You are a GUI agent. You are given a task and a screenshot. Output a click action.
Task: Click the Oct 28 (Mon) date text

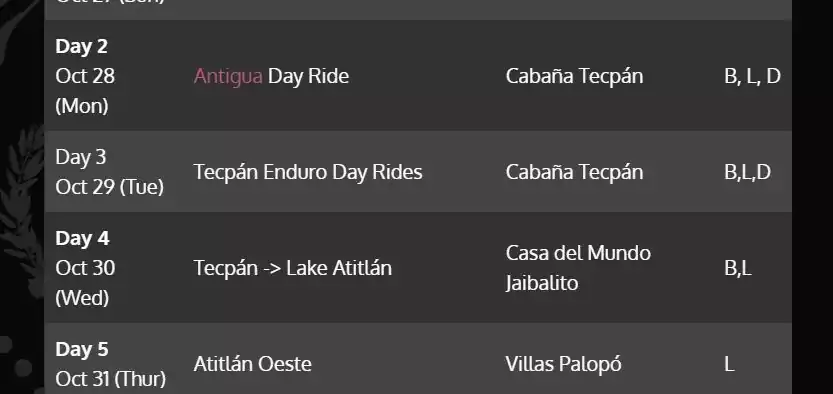tap(85, 91)
